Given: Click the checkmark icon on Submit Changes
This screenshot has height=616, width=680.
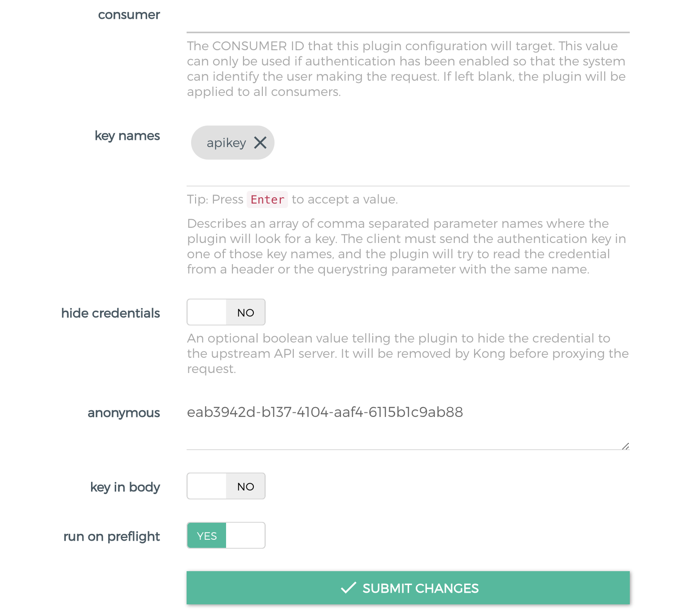Looking at the screenshot, I should (x=348, y=588).
